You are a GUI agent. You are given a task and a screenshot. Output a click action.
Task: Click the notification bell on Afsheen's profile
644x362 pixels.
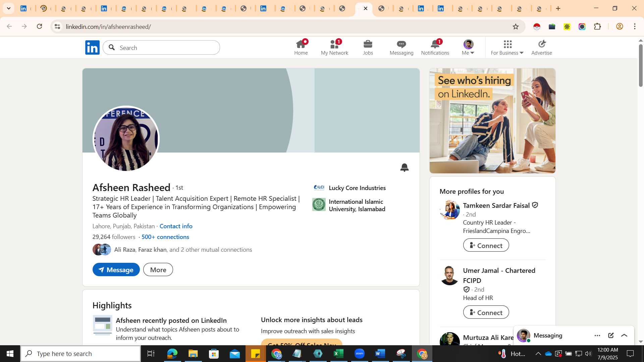point(405,167)
